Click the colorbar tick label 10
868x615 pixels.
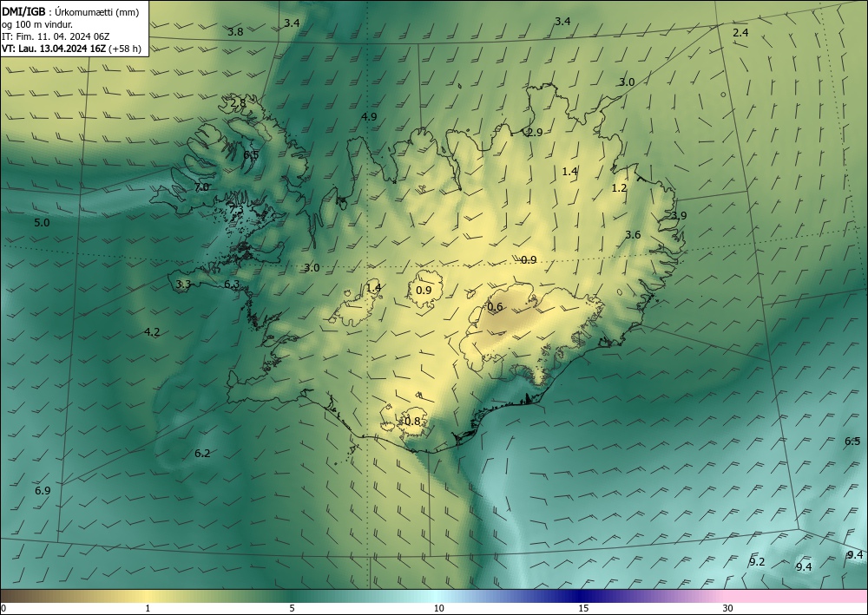coord(439,608)
